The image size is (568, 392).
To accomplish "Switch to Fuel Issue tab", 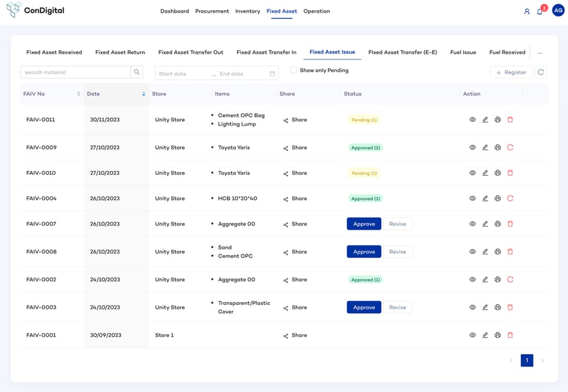I will (463, 52).
